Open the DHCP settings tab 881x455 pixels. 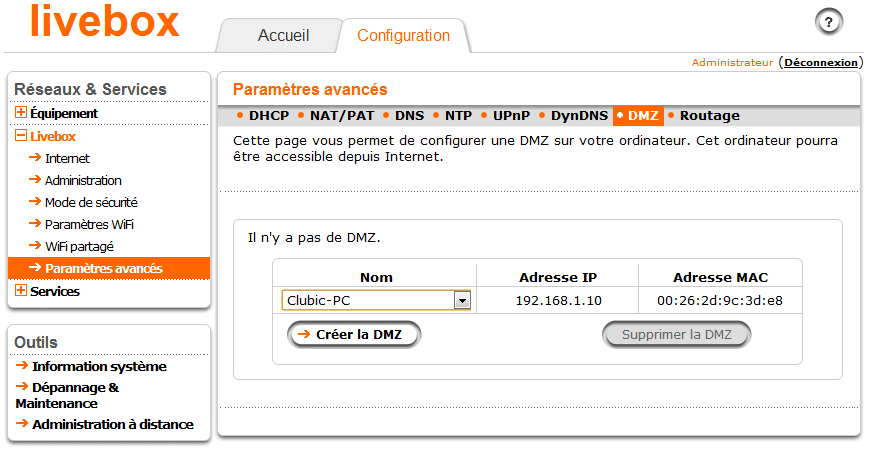(268, 116)
